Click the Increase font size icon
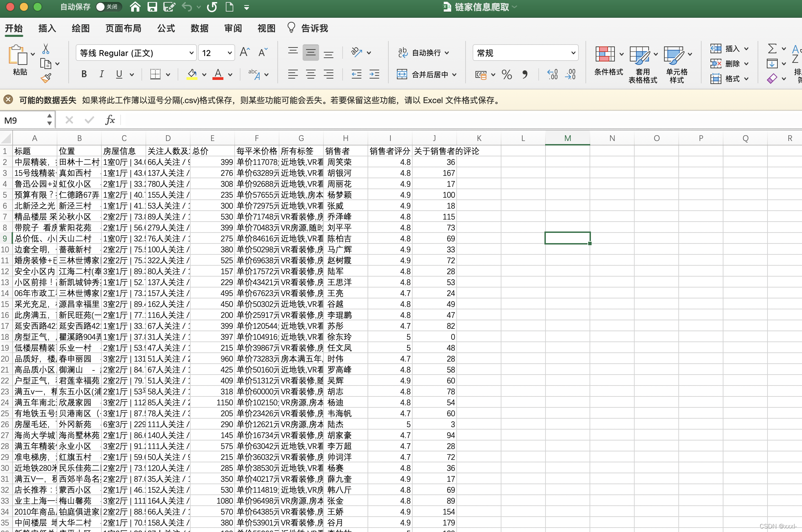 pyautogui.click(x=245, y=52)
